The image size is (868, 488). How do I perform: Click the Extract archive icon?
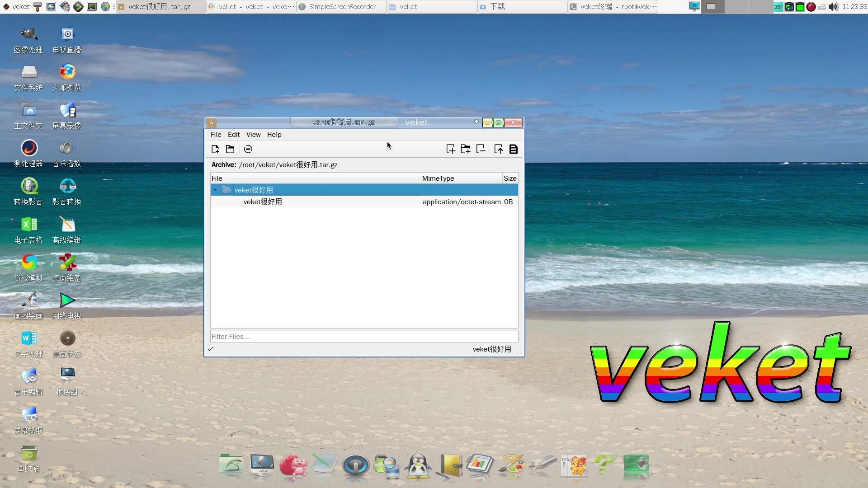click(499, 149)
